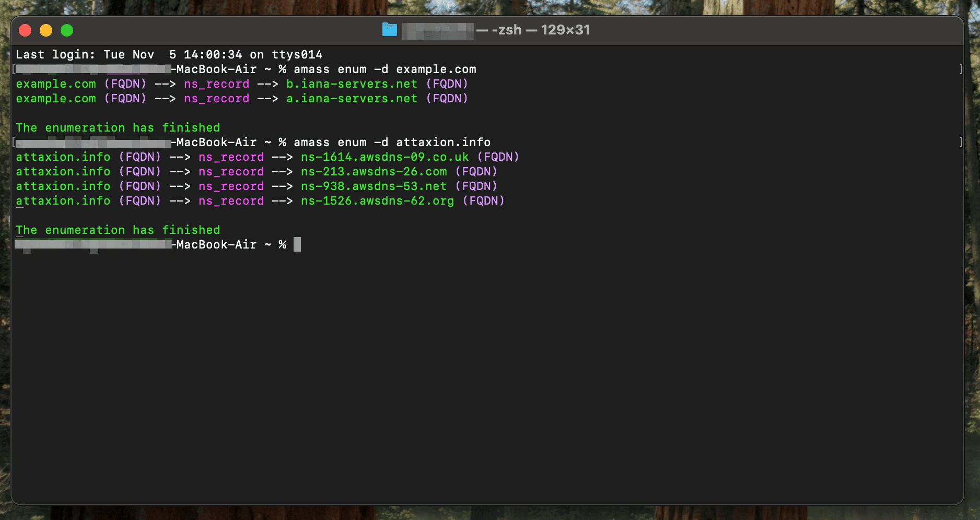Click on ns-1526.awsdns-62.org nameserver
980x520 pixels.
[377, 201]
